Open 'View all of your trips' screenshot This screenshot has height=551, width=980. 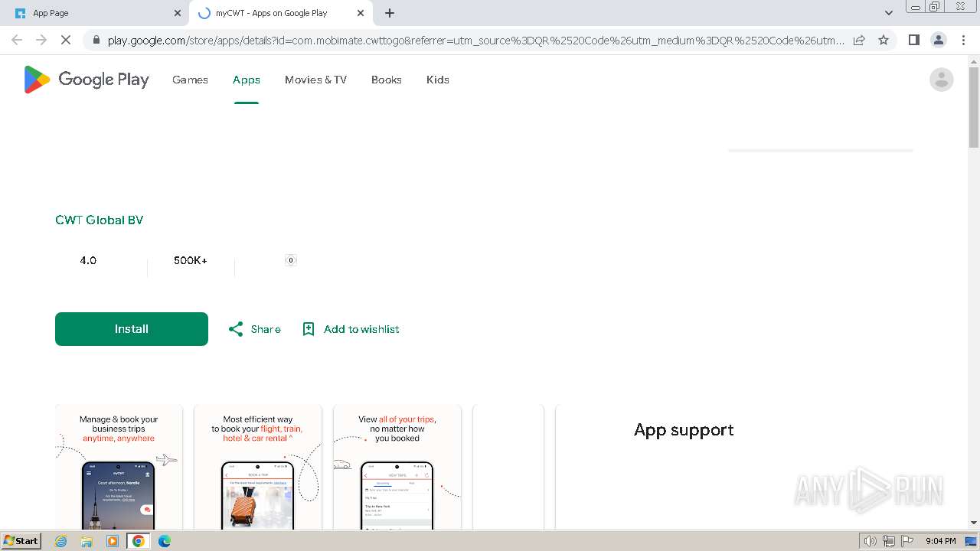[397, 467]
